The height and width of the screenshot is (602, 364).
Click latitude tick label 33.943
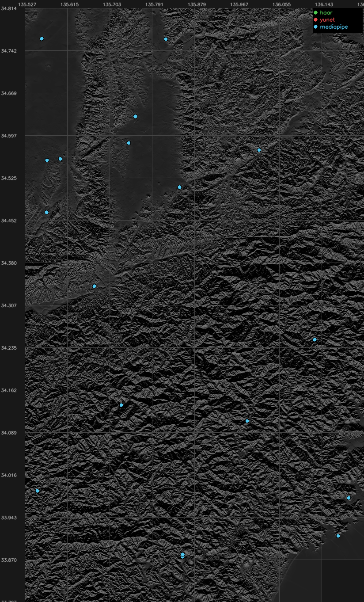tap(8, 518)
